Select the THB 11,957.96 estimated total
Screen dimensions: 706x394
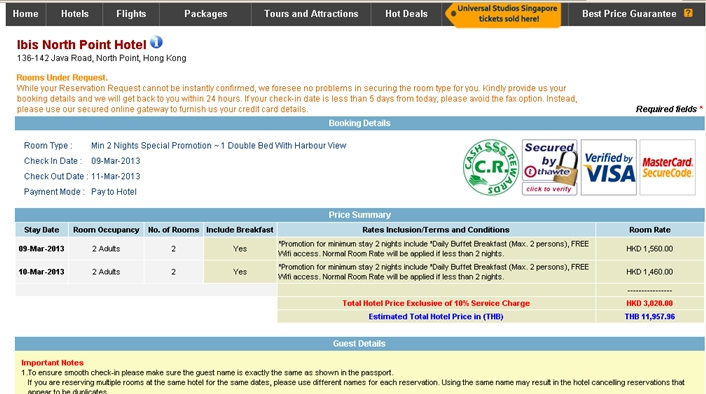(650, 317)
